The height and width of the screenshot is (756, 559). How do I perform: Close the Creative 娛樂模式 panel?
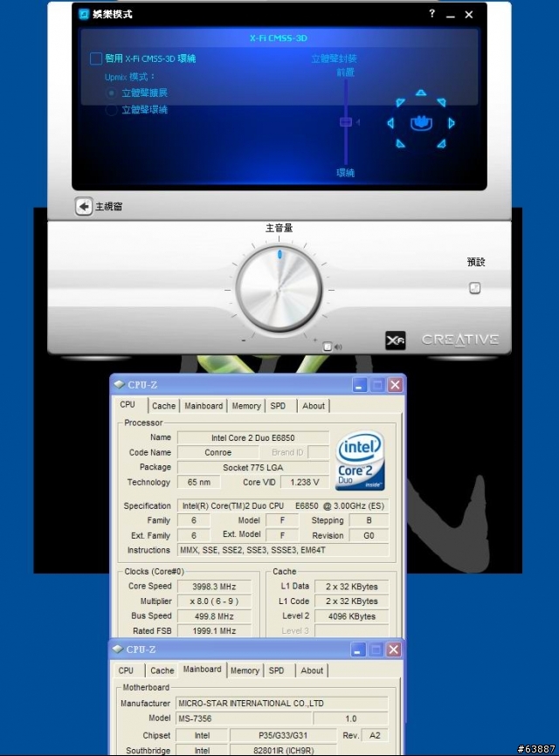click(469, 15)
